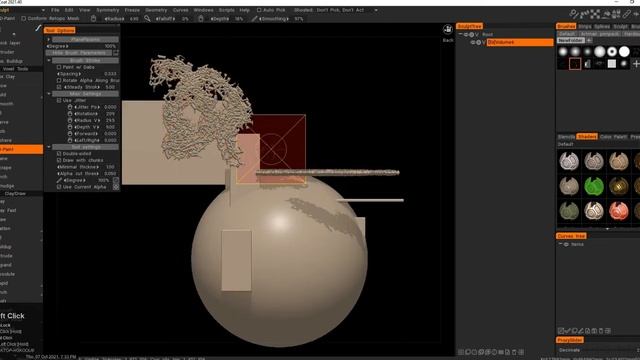Click lock icon for Left/Right jitter
640x360 pixels.
[x=70, y=140]
